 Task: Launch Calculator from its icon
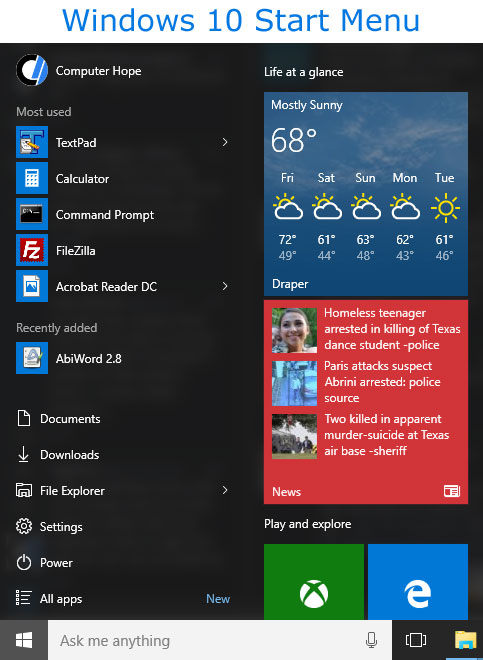(32, 178)
